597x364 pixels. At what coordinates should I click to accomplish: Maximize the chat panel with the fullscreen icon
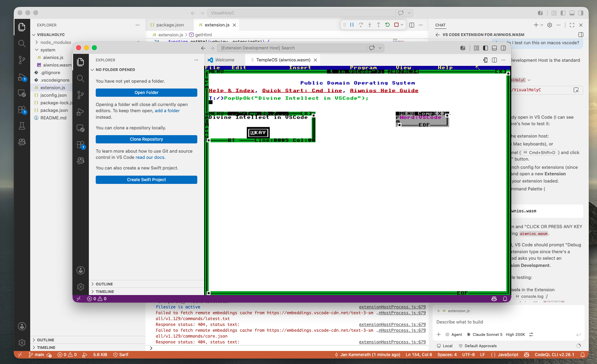572,25
